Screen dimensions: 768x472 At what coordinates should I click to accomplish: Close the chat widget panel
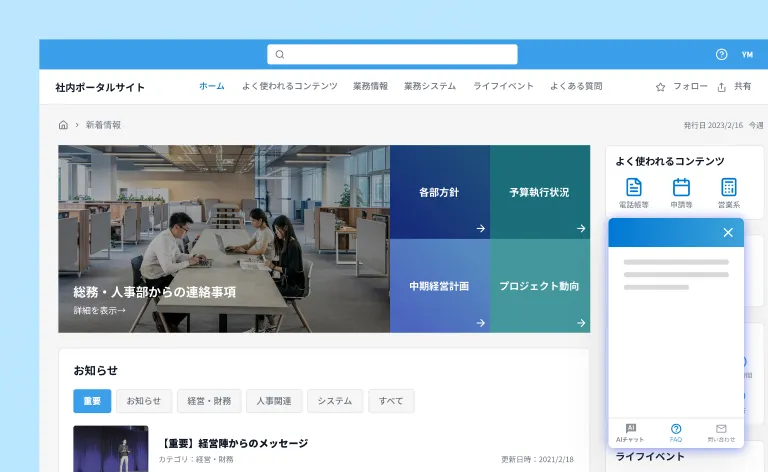point(728,232)
